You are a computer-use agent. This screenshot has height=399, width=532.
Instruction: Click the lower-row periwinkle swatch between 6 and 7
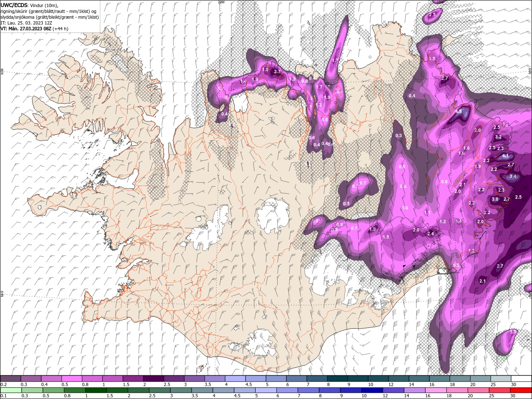point(287,390)
